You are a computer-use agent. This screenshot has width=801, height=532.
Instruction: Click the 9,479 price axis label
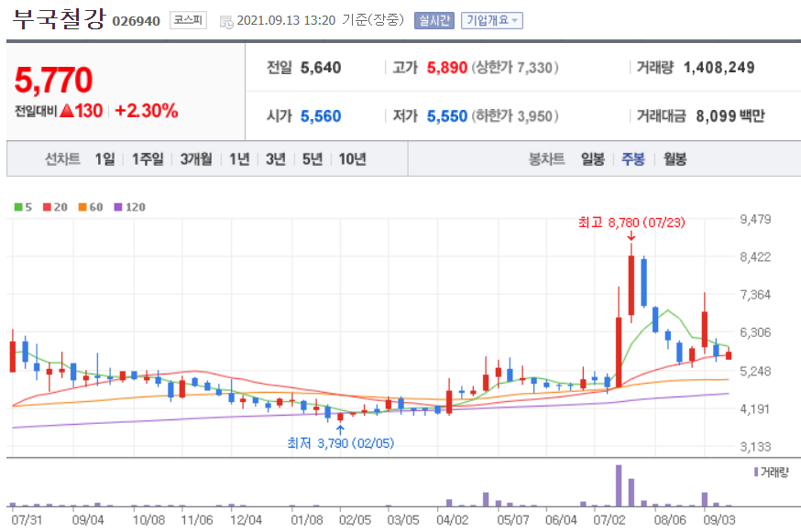click(x=755, y=220)
